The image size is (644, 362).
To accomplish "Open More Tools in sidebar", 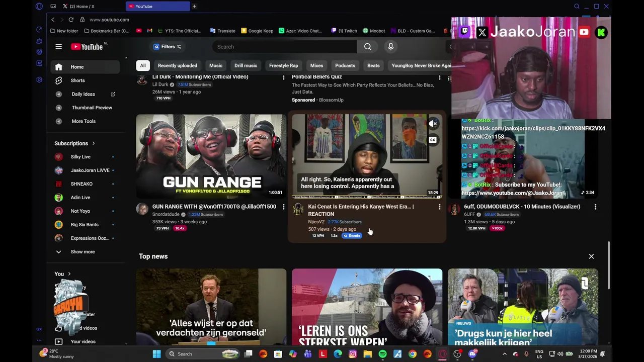I will (x=83, y=121).
